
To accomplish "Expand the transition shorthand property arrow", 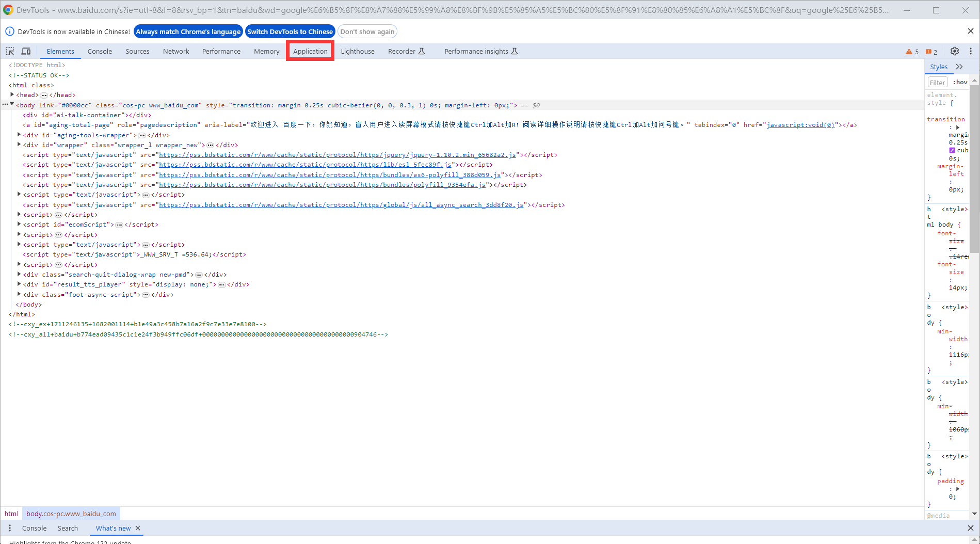I will (x=957, y=127).
